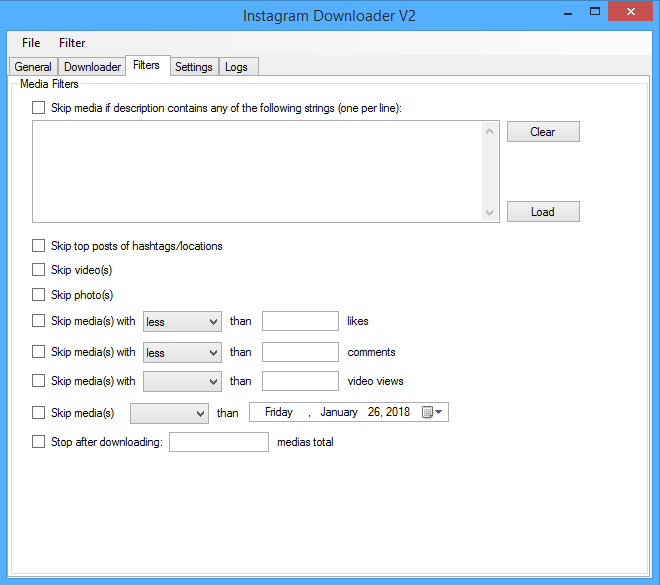Switch to the General tab
Image resolution: width=660 pixels, height=585 pixels.
point(33,67)
